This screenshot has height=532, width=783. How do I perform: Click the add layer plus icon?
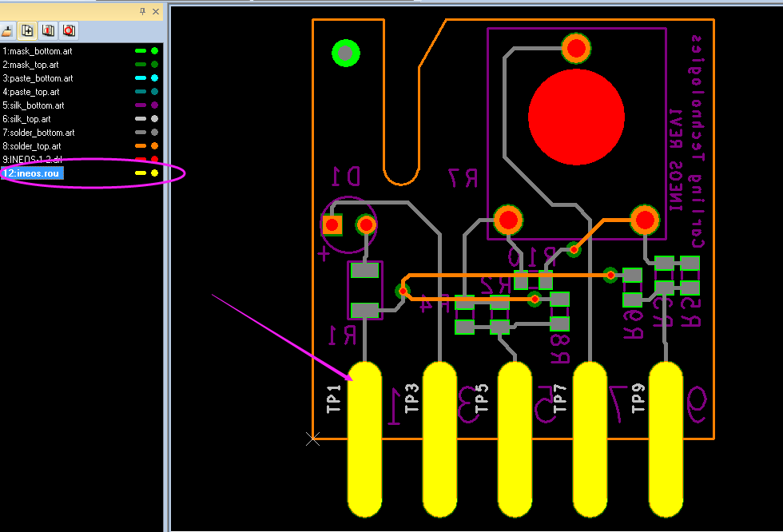tap(28, 31)
